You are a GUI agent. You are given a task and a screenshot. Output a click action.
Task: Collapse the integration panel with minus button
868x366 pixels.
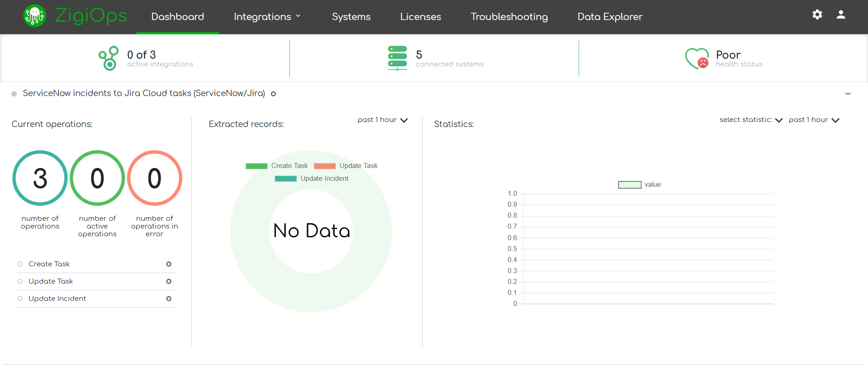(848, 94)
